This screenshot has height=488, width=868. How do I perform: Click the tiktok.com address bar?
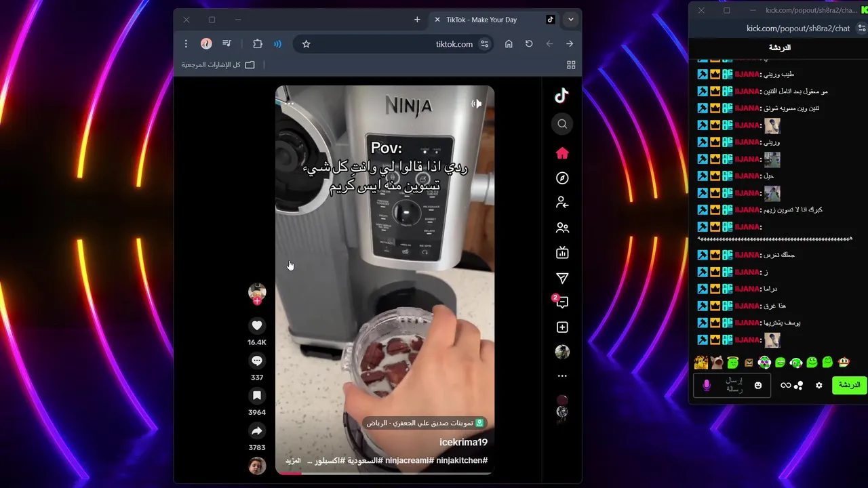394,43
